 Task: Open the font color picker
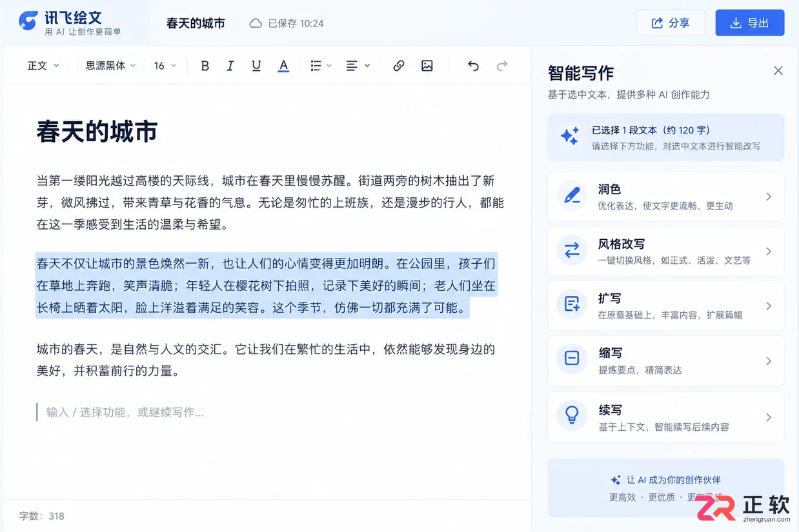click(x=283, y=66)
